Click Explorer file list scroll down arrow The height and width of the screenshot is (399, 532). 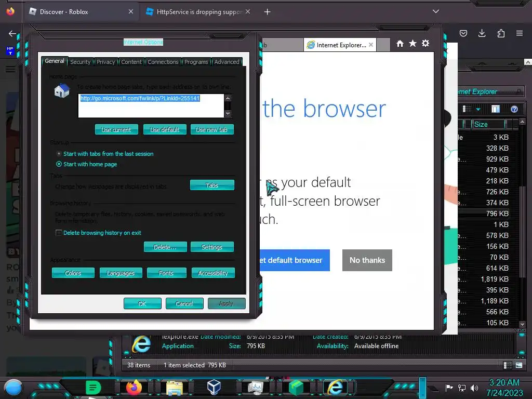click(522, 324)
